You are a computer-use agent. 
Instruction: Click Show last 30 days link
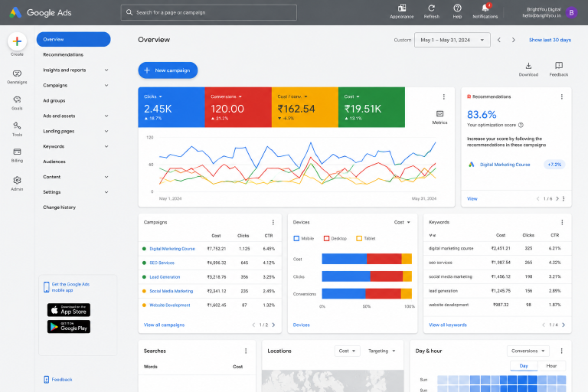pyautogui.click(x=550, y=40)
